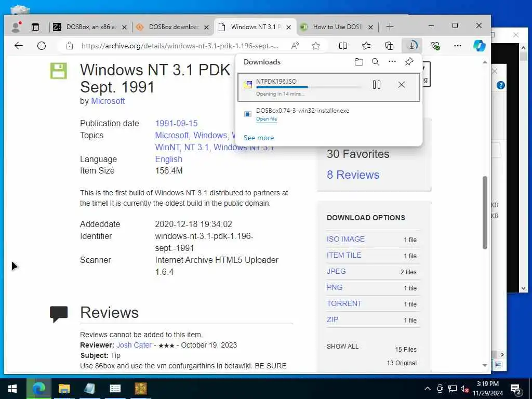Screen dimensions: 532x399
Task: Expand the JPEG download option
Action: pyautogui.click(x=336, y=271)
